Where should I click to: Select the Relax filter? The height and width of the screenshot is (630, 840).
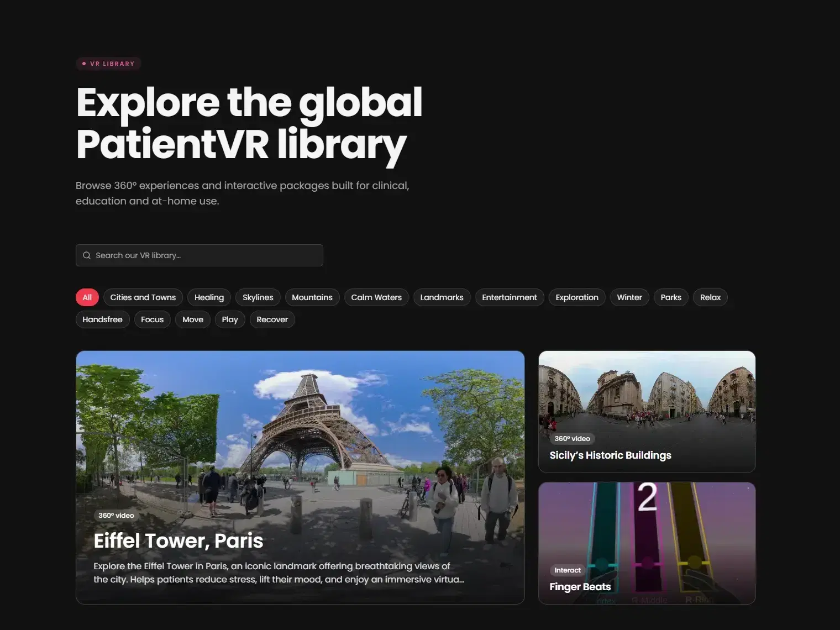click(711, 297)
